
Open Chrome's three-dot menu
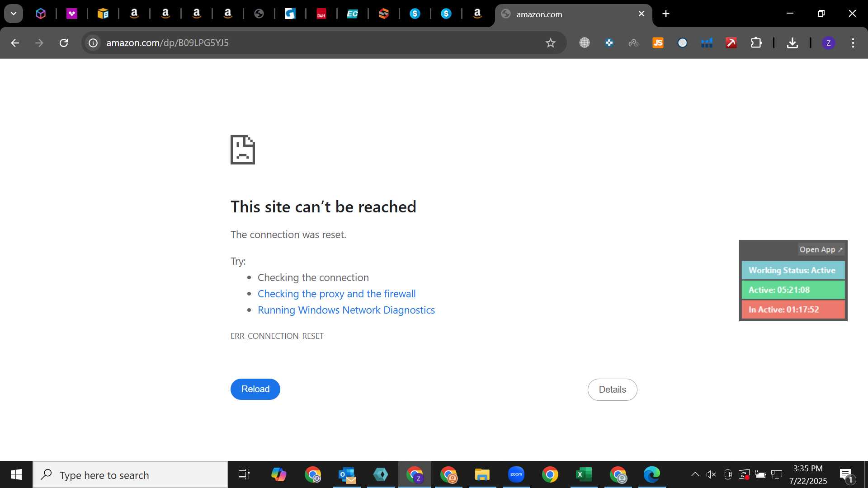pos(853,43)
